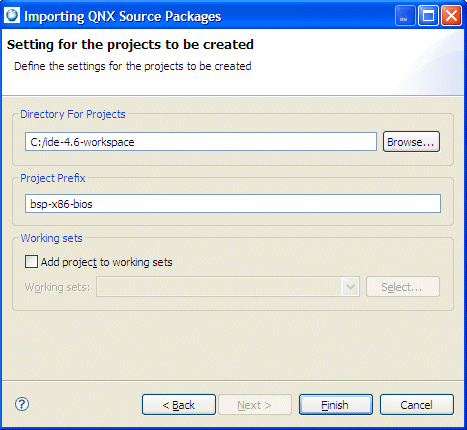The height and width of the screenshot is (430, 467).
Task: Click the globe icon in the title bar
Action: (12, 15)
